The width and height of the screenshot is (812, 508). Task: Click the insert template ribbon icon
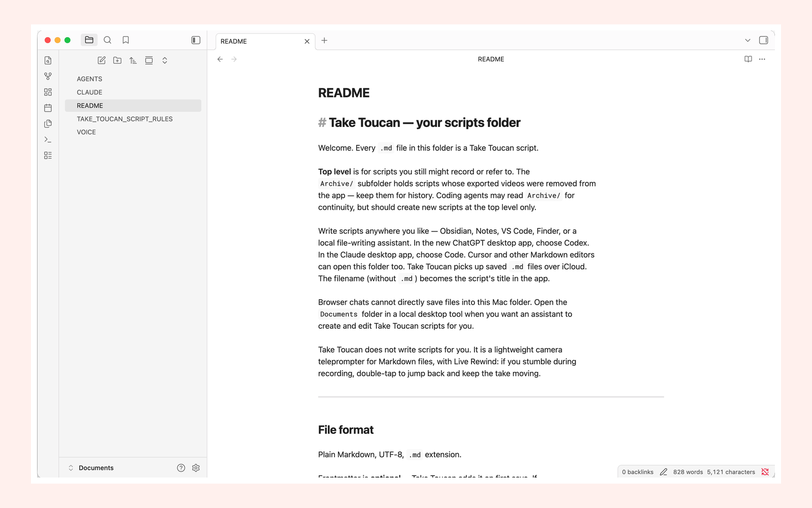[48, 123]
